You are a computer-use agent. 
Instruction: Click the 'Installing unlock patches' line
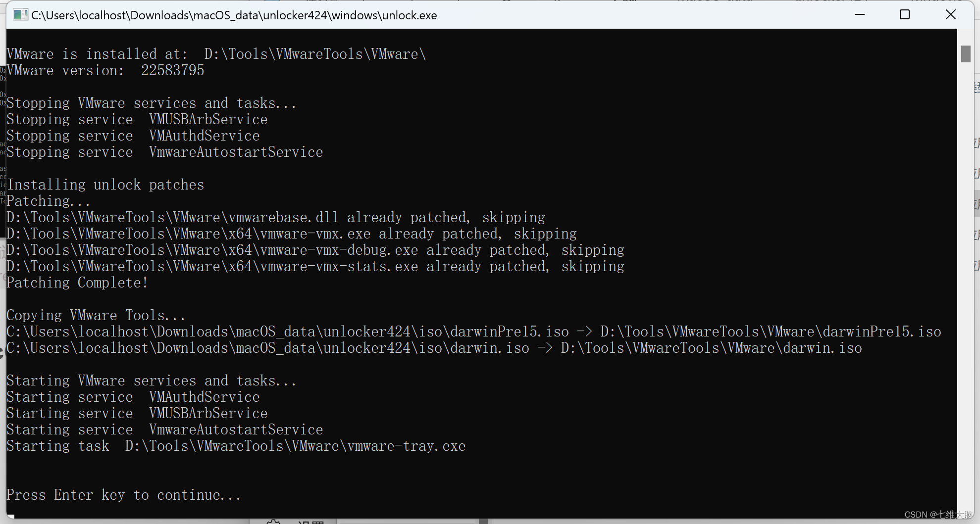[x=105, y=185]
